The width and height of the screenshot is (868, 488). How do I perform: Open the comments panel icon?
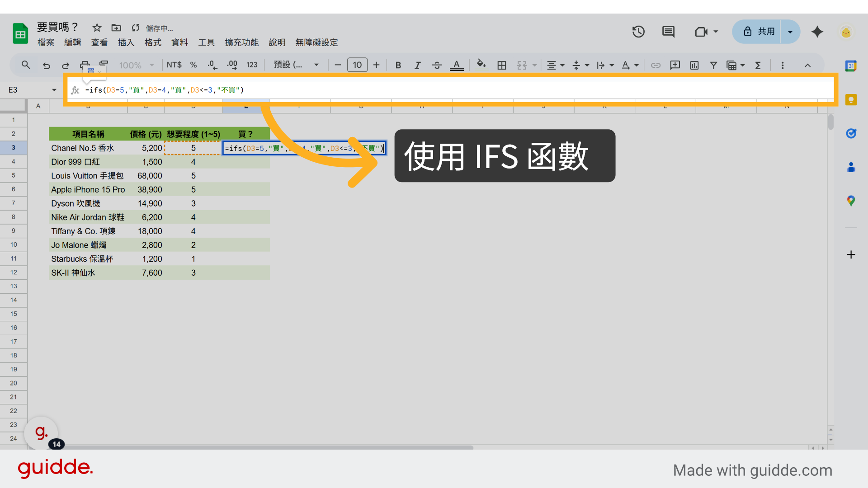(x=668, y=32)
